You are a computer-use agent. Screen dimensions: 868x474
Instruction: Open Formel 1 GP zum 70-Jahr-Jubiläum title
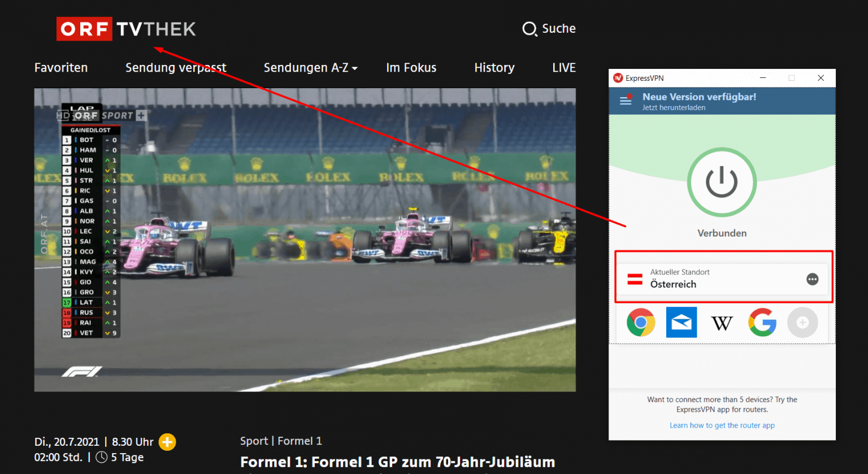[x=397, y=462]
